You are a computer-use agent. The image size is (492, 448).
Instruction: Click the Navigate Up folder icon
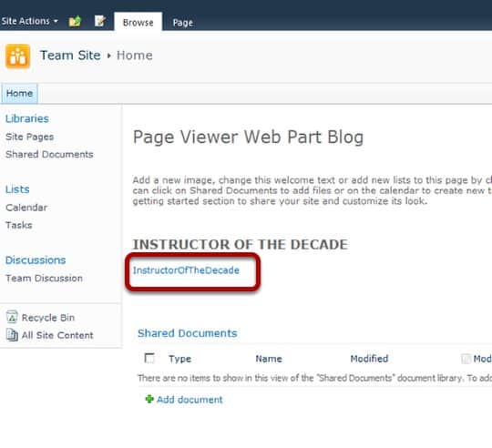pos(75,21)
